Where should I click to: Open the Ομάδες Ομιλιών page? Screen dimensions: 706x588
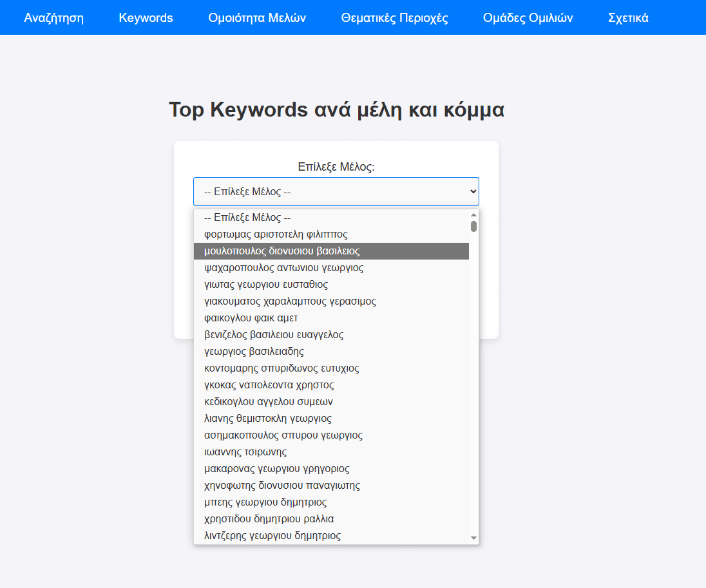click(x=528, y=17)
